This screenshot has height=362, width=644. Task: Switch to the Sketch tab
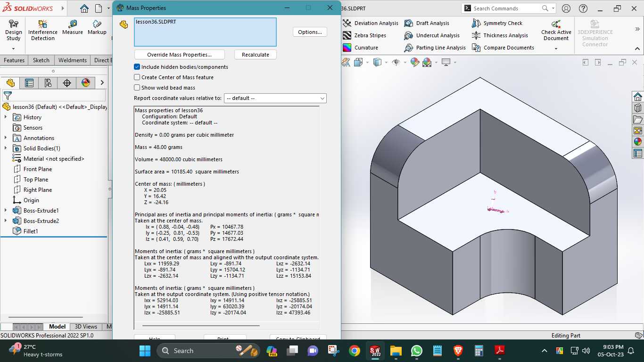(41, 60)
